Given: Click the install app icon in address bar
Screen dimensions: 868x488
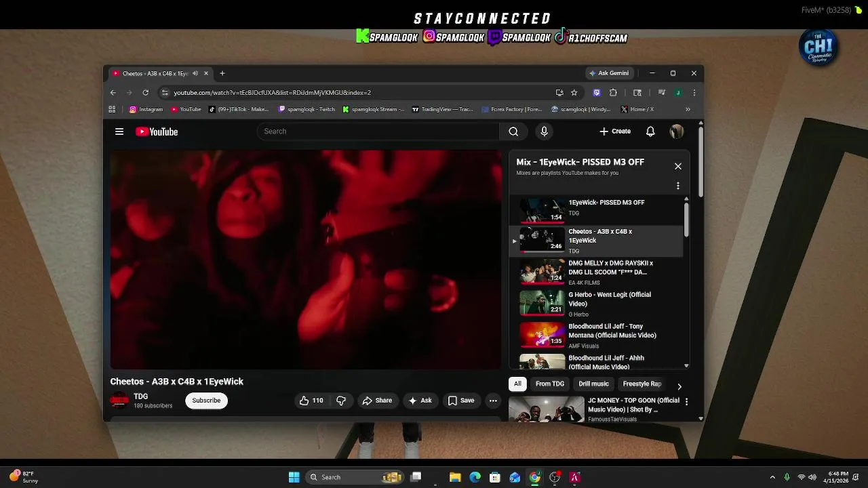Looking at the screenshot, I should click(559, 92).
